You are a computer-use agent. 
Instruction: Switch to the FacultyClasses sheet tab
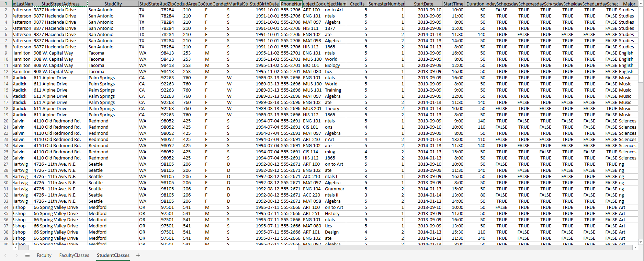74,256
